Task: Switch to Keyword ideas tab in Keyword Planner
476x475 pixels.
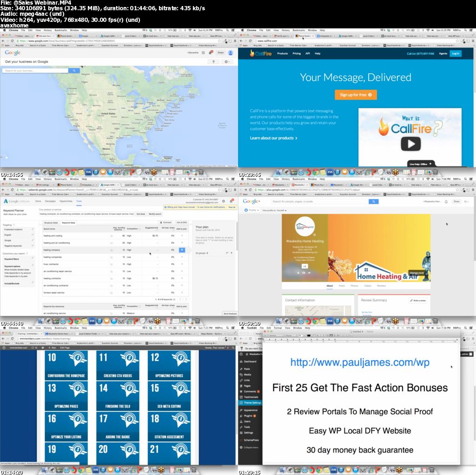Action: 68,223
